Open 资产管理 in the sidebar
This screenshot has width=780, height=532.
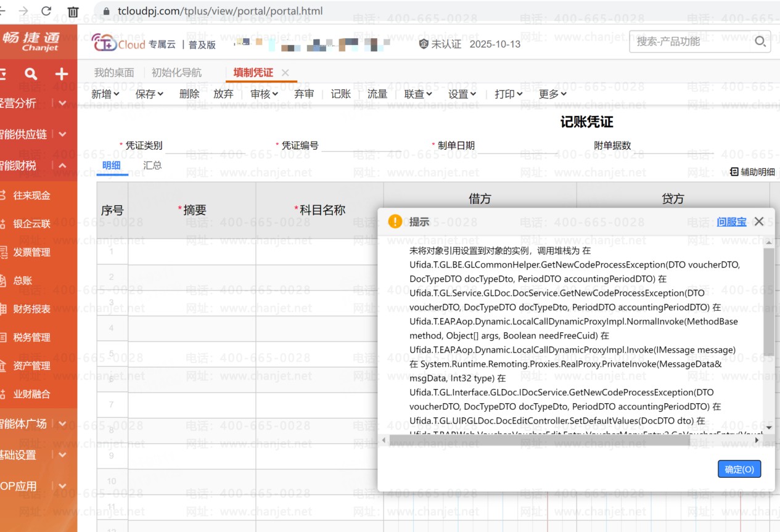tap(31, 366)
